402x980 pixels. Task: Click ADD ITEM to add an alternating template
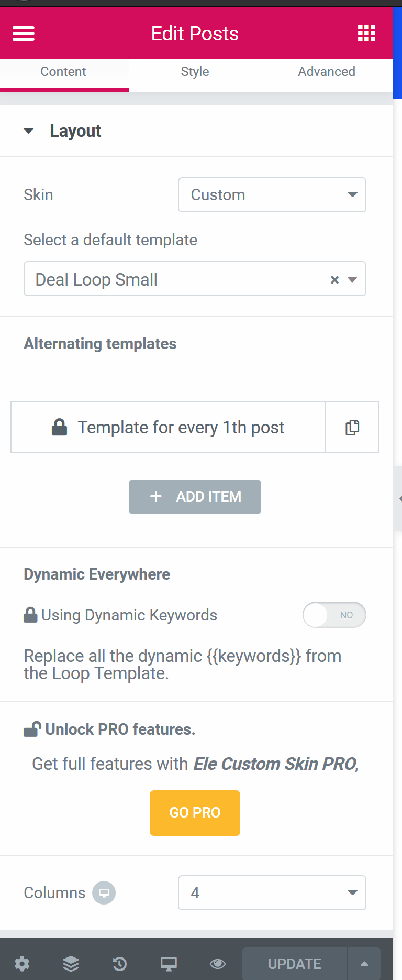coord(195,496)
